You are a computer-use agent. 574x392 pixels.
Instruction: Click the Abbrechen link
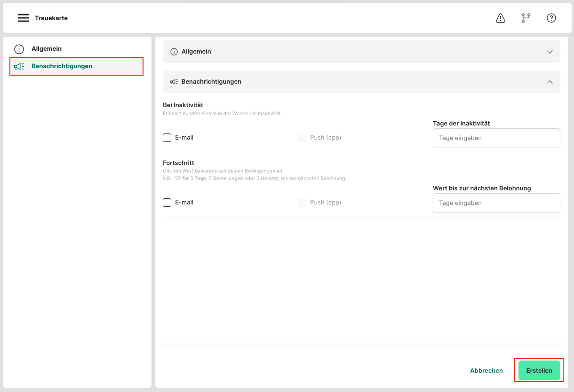[x=486, y=370]
